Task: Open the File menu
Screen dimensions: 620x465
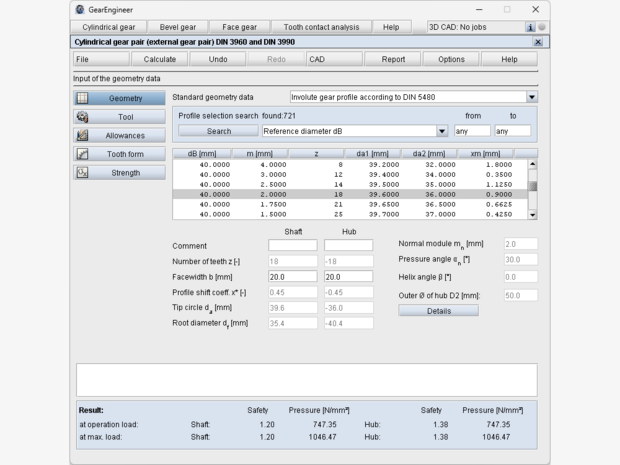Action: click(82, 59)
